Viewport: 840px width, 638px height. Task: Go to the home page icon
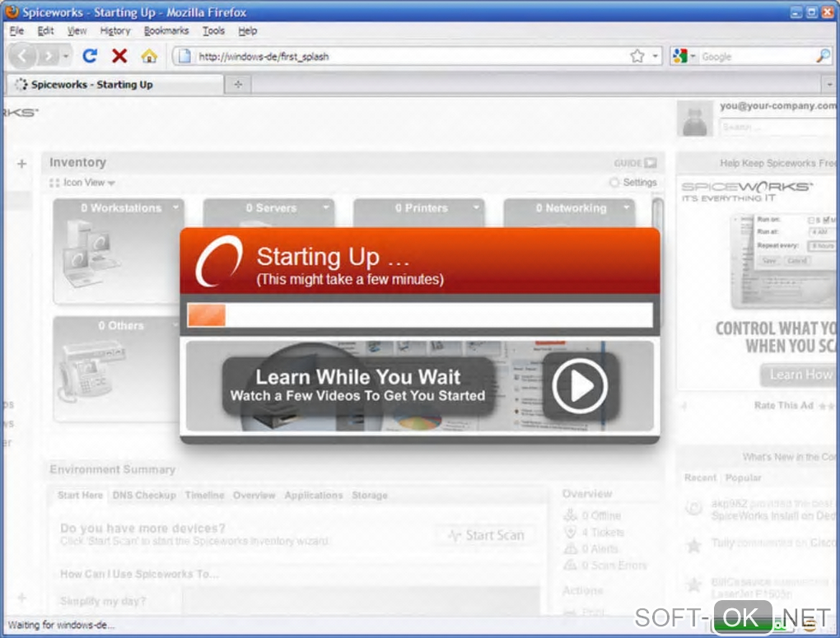click(x=149, y=56)
